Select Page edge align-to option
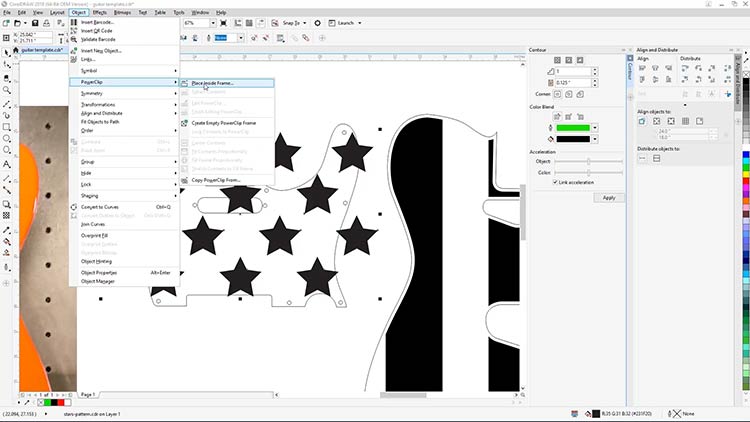The height and width of the screenshot is (422, 750). [x=657, y=122]
